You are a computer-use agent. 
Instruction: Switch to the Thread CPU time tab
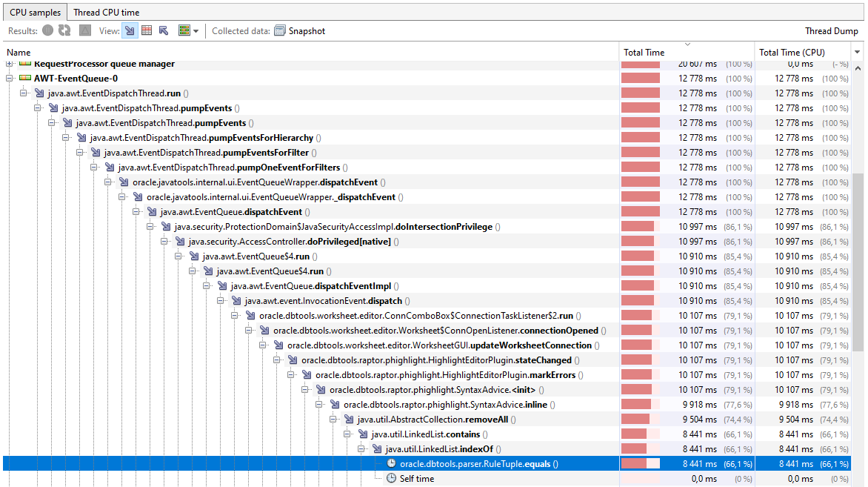[x=107, y=12]
